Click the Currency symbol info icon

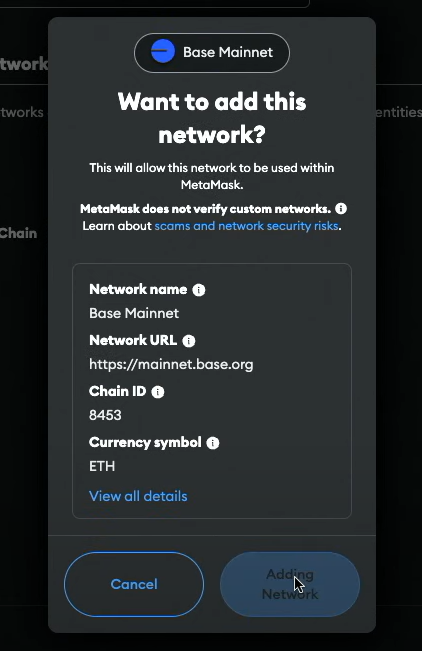[213, 443]
